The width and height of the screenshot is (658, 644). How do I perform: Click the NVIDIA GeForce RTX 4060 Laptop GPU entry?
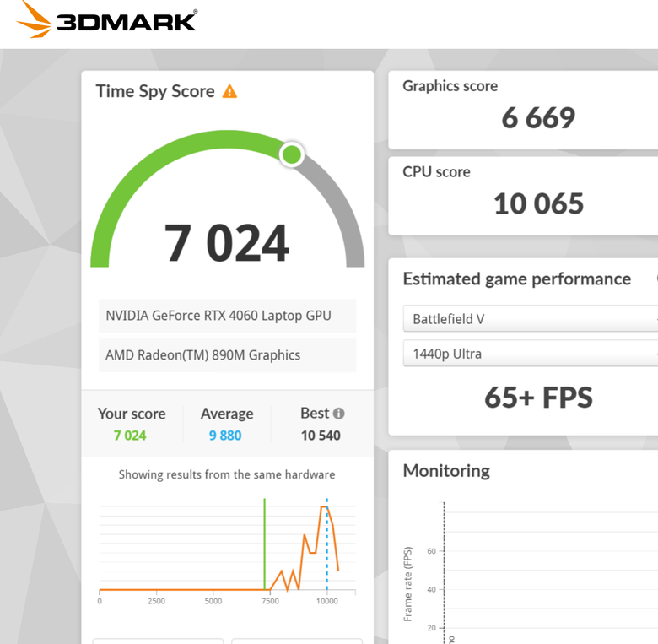(x=228, y=316)
